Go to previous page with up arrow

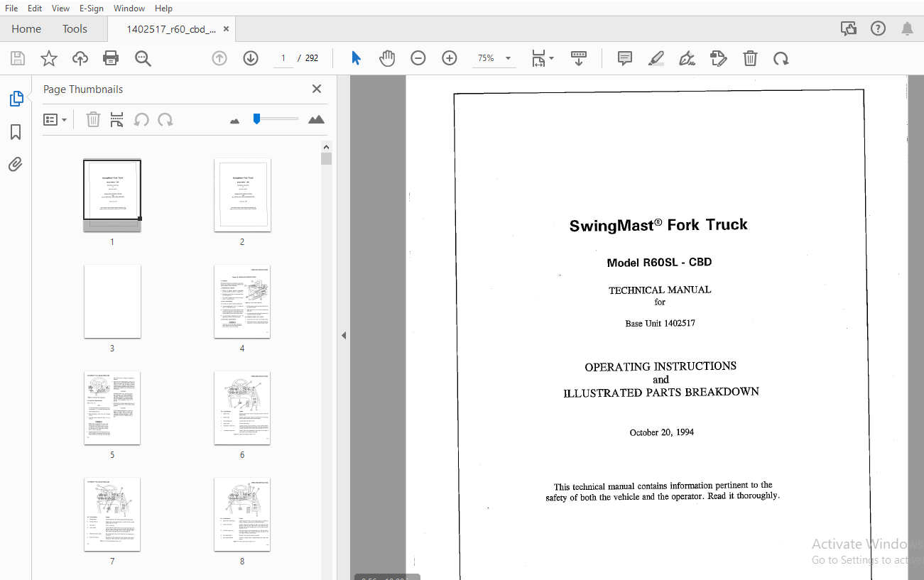(219, 58)
